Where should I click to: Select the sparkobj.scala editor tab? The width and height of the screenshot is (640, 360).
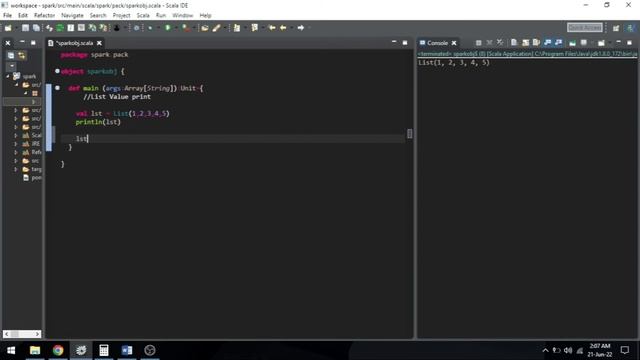(74, 43)
